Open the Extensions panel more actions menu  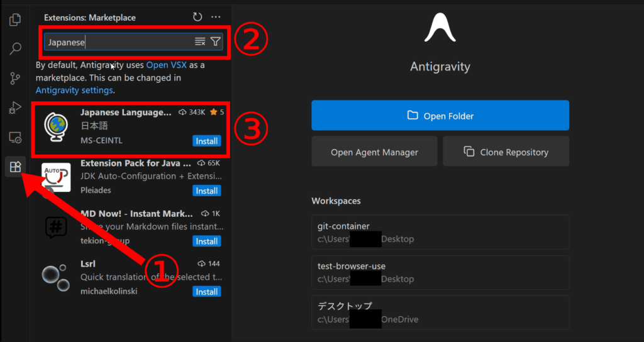[216, 18]
